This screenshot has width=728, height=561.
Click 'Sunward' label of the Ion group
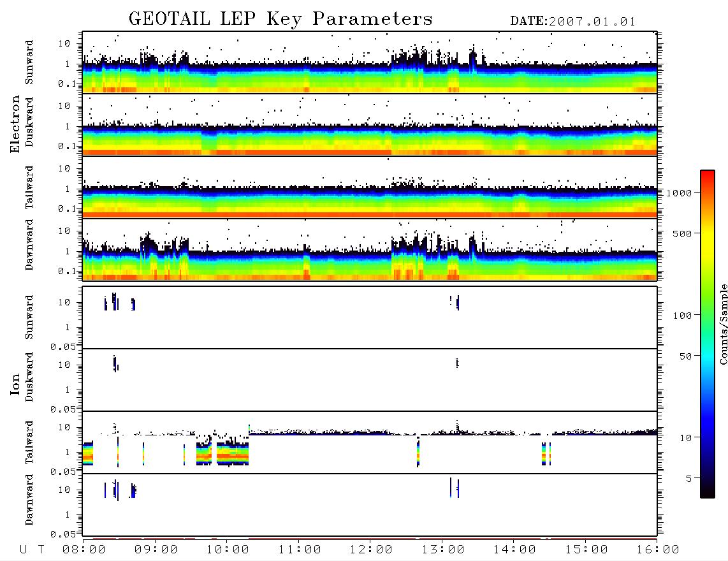[x=29, y=317]
